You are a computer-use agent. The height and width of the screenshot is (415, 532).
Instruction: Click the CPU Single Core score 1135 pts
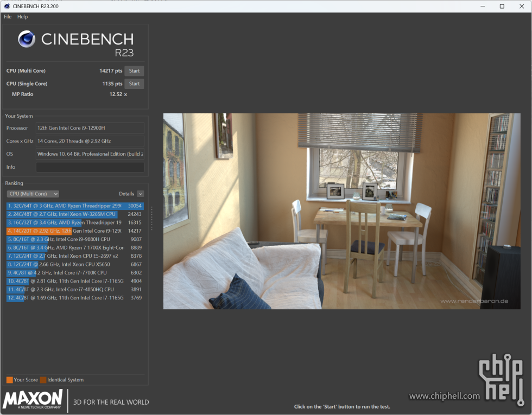112,84
